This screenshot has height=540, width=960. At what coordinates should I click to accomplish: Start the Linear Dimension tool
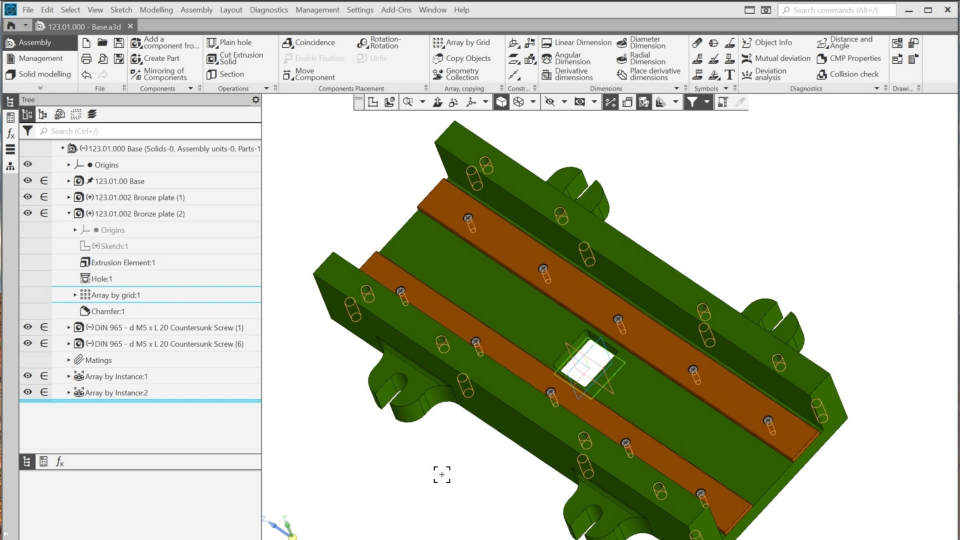(576, 43)
